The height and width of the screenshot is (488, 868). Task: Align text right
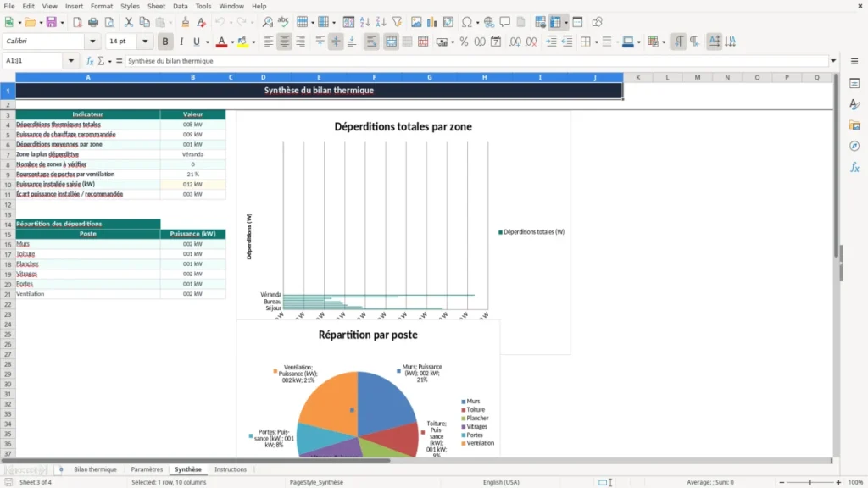tap(301, 42)
